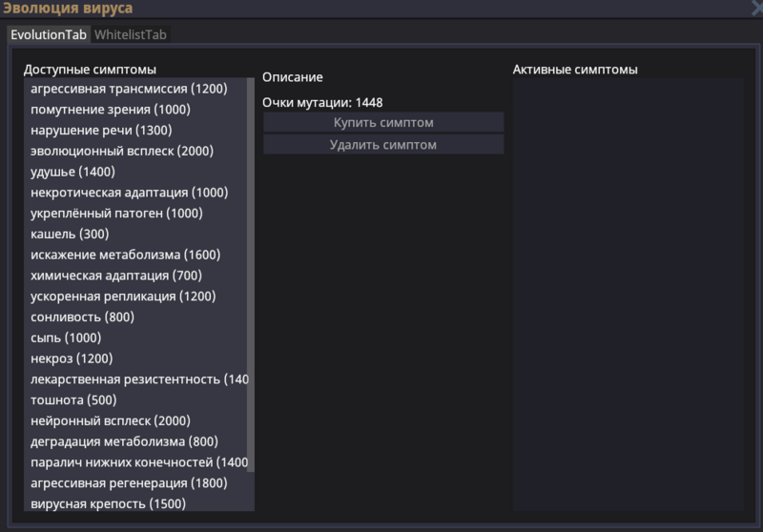Screen dimensions: 763x532
Task: Select агрессивная трансмиссия (1200) symptom
Action: click(129, 89)
